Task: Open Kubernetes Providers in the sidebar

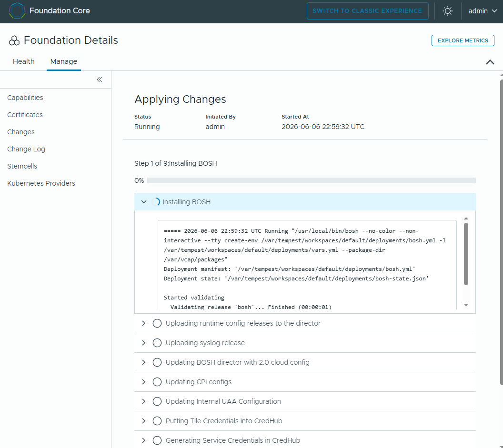Action: tap(41, 183)
